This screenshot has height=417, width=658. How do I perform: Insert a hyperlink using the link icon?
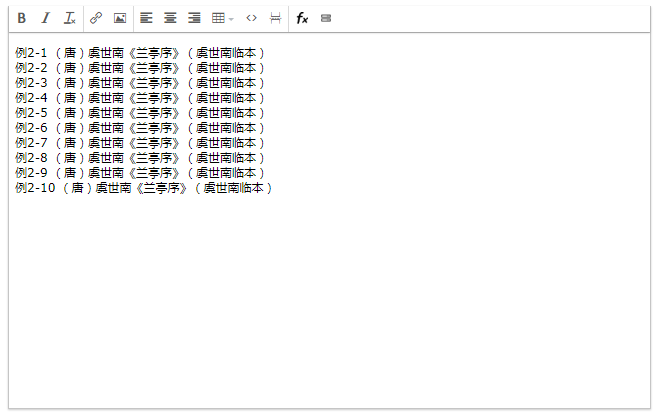click(x=96, y=18)
